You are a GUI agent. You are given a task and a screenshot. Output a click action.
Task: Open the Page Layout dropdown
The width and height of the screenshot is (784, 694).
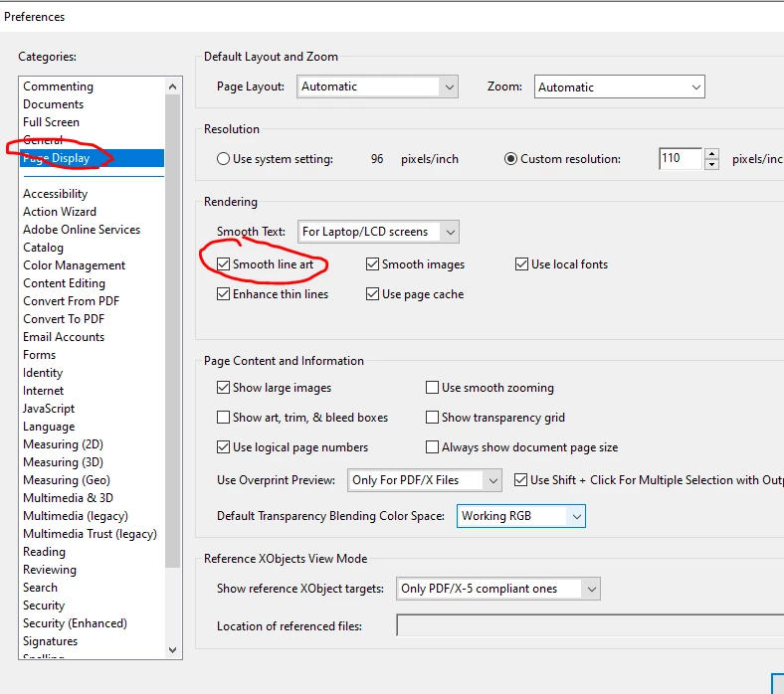pos(377,87)
